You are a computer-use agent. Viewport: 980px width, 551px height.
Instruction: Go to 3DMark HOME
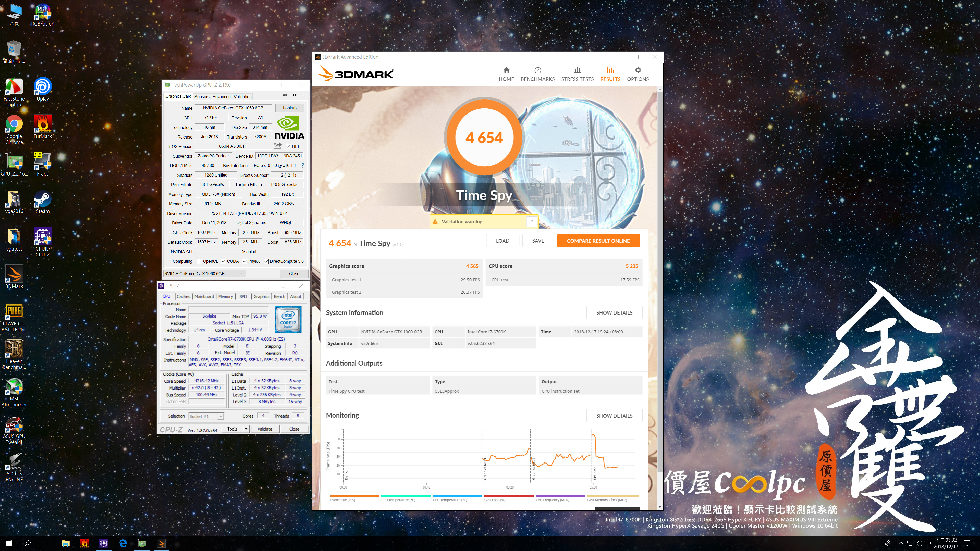(x=506, y=74)
